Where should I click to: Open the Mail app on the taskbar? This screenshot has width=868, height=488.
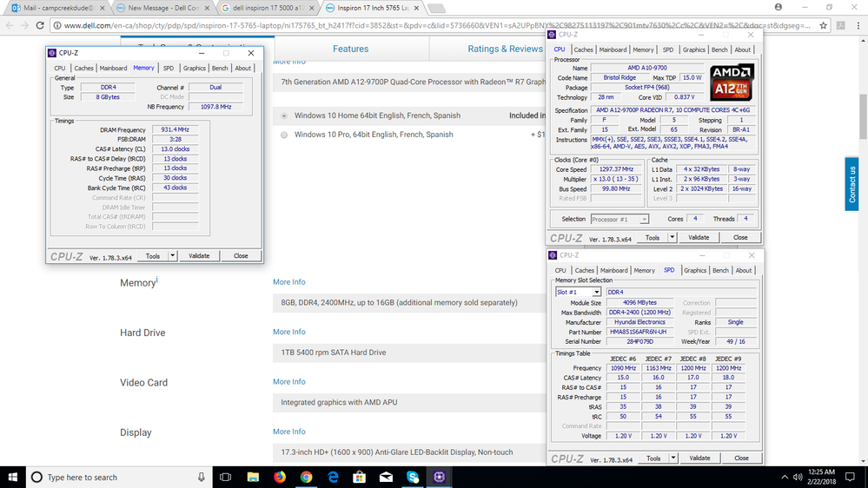pyautogui.click(x=386, y=477)
